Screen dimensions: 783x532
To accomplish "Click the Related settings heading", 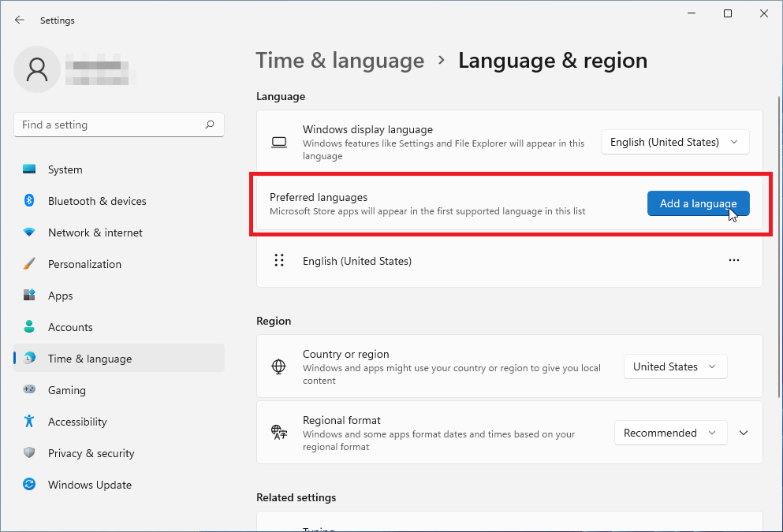I will tap(296, 497).
